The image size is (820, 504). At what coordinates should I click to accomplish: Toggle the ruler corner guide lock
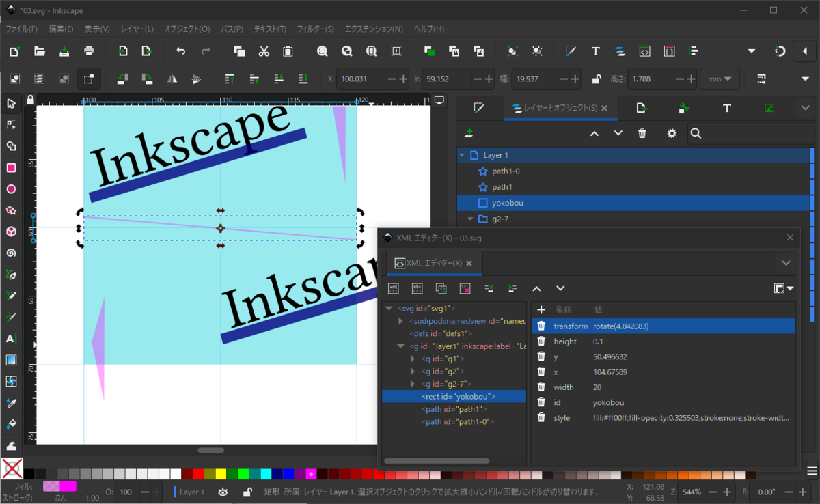(29, 100)
